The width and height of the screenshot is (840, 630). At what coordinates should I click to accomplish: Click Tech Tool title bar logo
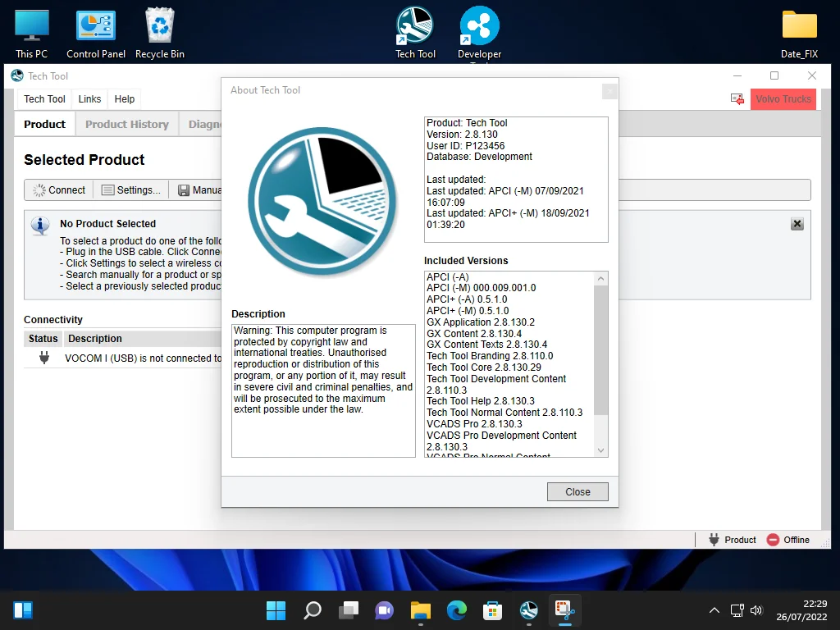coord(17,76)
